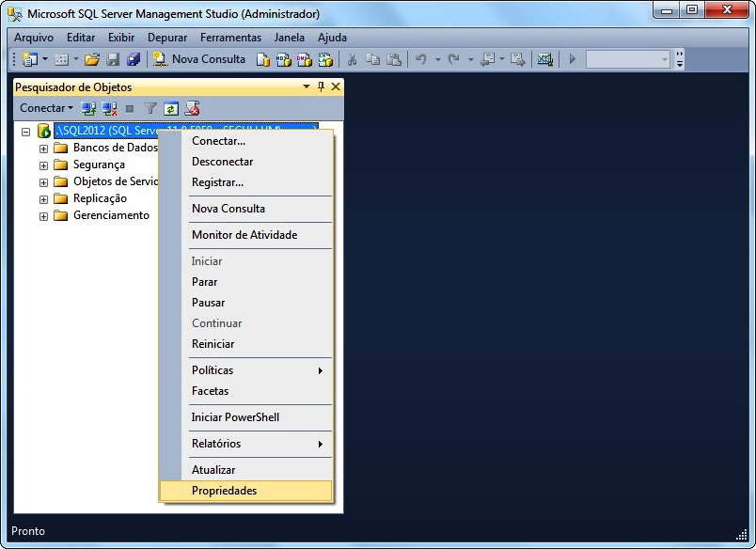Click the Execute play arrow icon

tap(572, 59)
